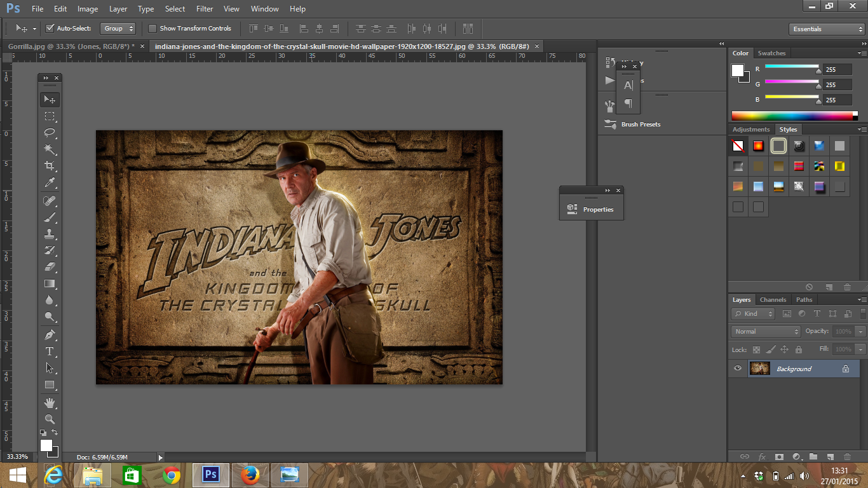The image size is (868, 488).
Task: Select the Pen tool
Action: pyautogui.click(x=50, y=335)
